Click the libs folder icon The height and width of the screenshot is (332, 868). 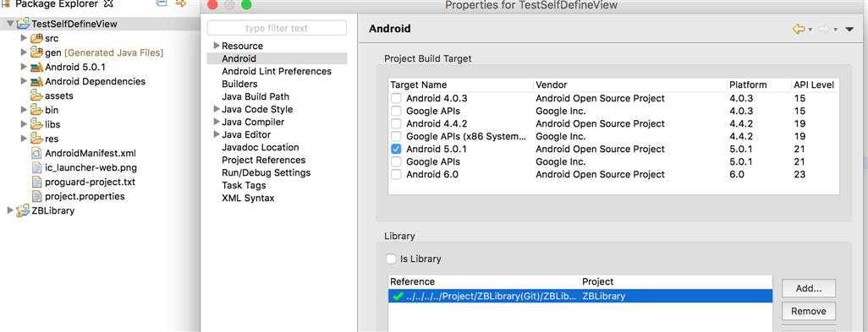coord(36,124)
